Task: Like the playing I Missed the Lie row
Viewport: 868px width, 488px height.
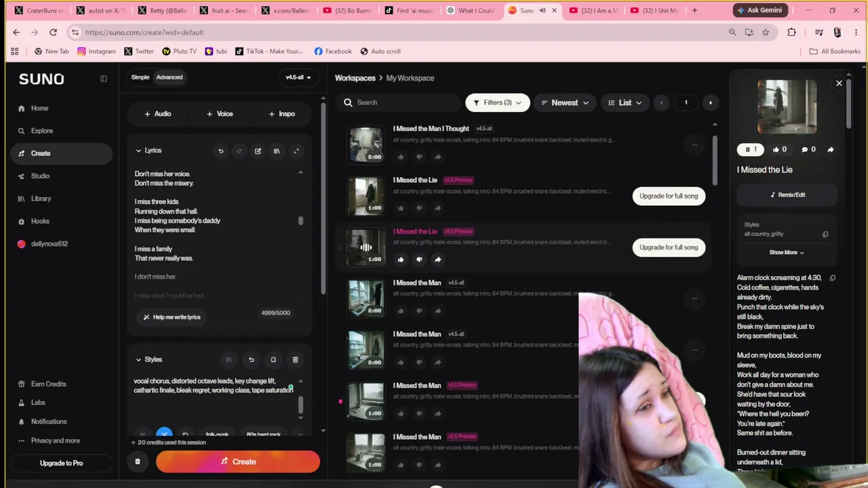Action: pyautogui.click(x=401, y=260)
